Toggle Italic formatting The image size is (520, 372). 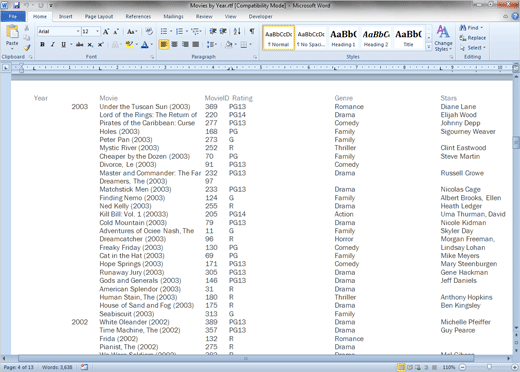(52, 44)
